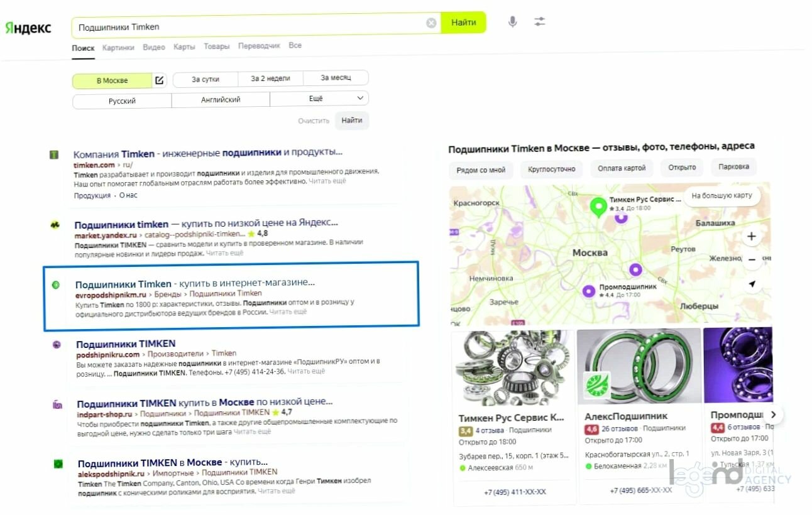Select the Русский language filter
Image resolution: width=812 pixels, height=515 pixels.
pyautogui.click(x=122, y=100)
